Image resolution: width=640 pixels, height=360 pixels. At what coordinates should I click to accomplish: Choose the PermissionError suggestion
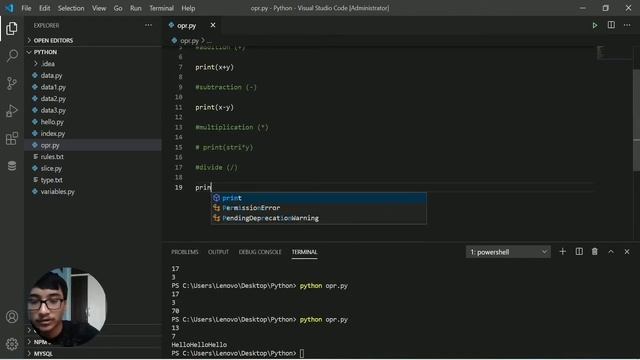point(318,208)
